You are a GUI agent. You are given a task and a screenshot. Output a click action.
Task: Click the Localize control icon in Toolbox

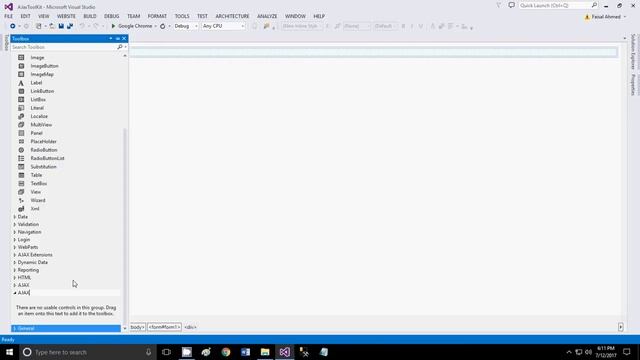(21, 116)
